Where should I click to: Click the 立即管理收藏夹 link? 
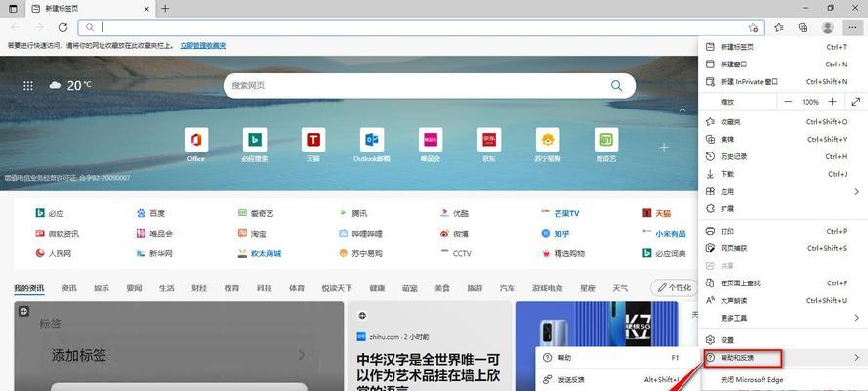pos(203,45)
